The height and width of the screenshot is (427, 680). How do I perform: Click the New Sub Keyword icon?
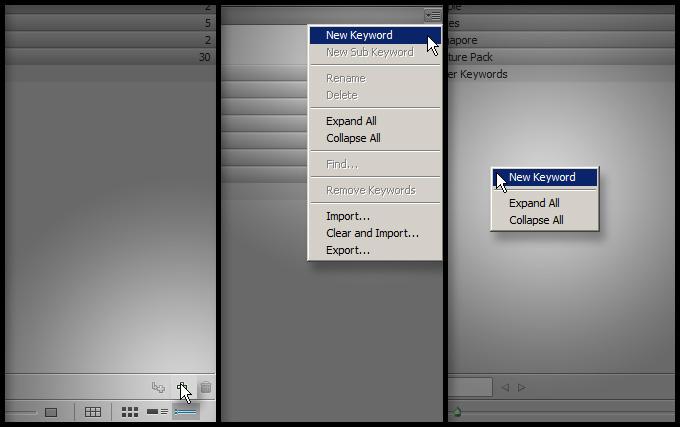pos(158,387)
